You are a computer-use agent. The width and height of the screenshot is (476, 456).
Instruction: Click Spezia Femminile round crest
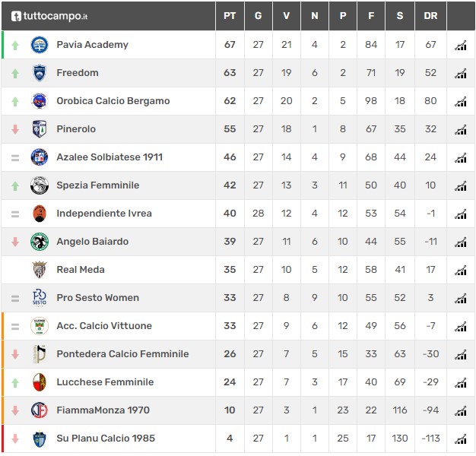40,185
